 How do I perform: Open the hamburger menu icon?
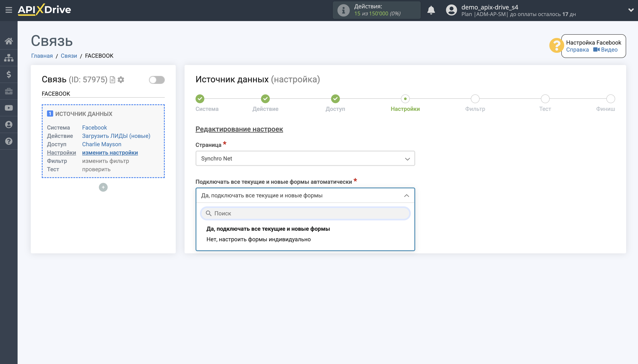9,10
